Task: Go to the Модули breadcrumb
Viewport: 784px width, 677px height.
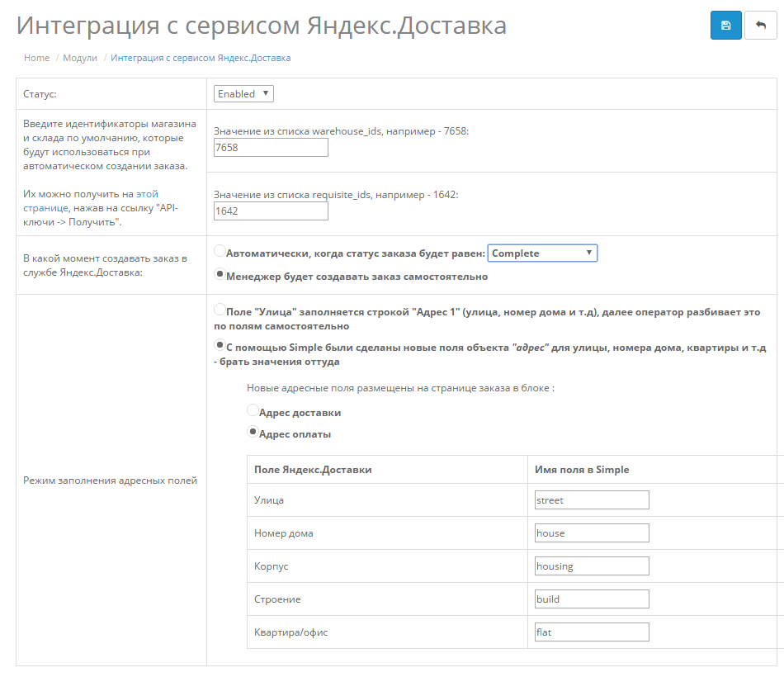Action: point(80,58)
